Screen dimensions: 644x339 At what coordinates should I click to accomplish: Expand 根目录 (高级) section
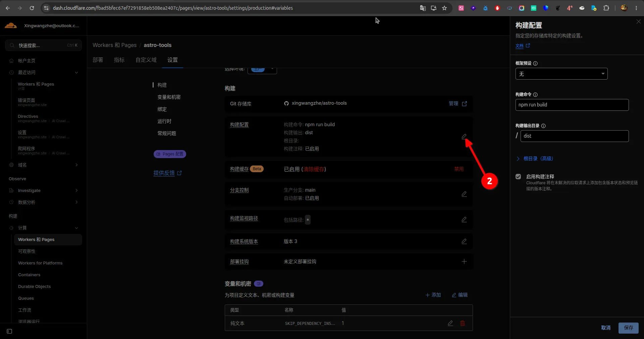[535, 159]
